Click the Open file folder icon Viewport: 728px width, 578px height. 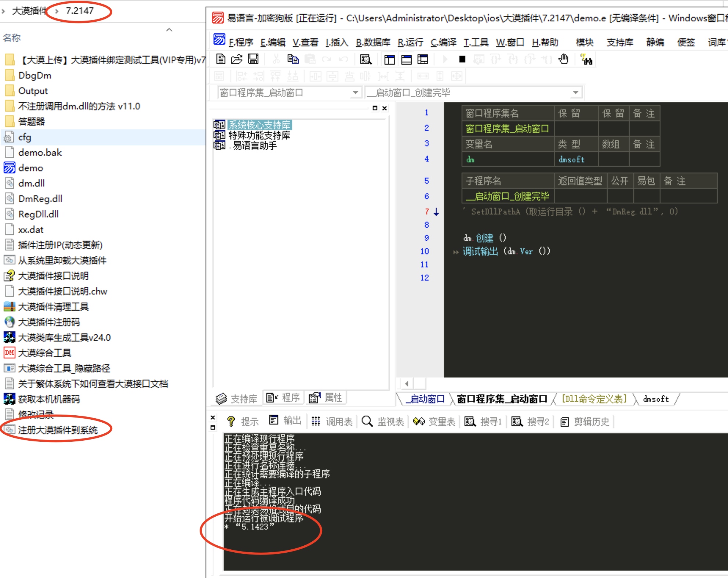click(237, 59)
